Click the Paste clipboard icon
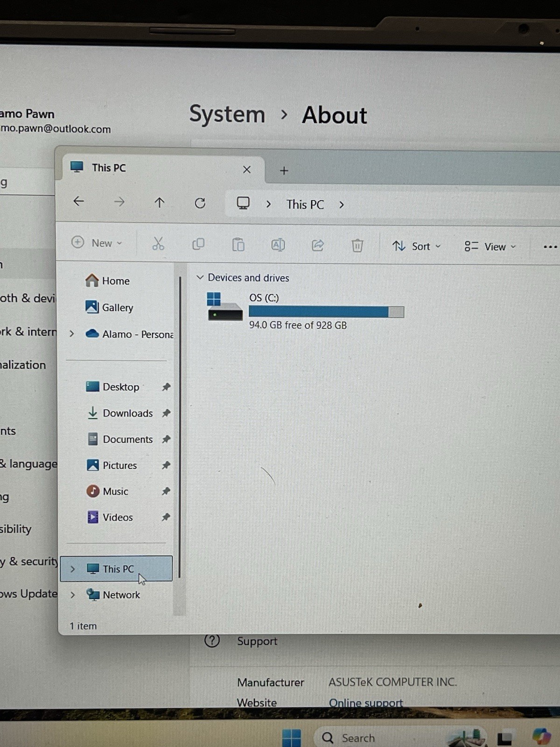Screen dimensions: 560x747 coord(238,244)
